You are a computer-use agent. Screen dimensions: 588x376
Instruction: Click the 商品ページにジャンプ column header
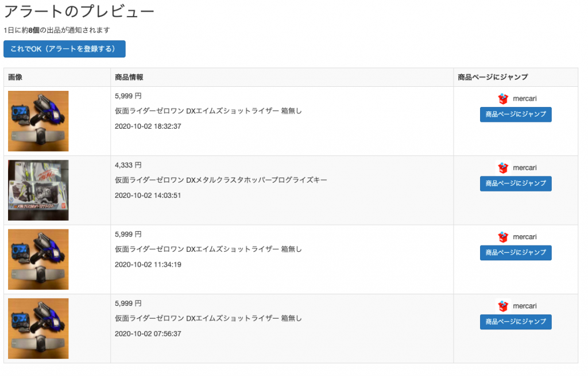[493, 77]
